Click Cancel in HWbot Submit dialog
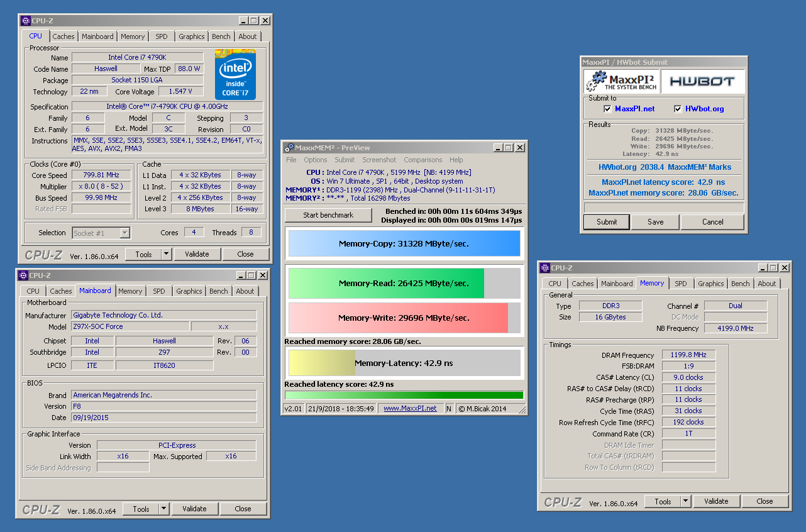This screenshot has height=532, width=806. click(712, 221)
